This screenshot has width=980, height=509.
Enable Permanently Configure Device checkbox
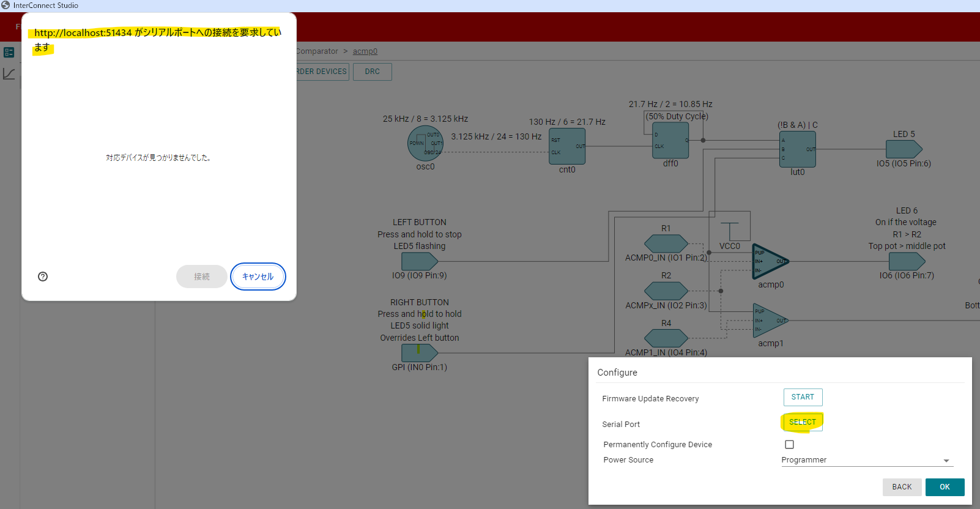[789, 445]
